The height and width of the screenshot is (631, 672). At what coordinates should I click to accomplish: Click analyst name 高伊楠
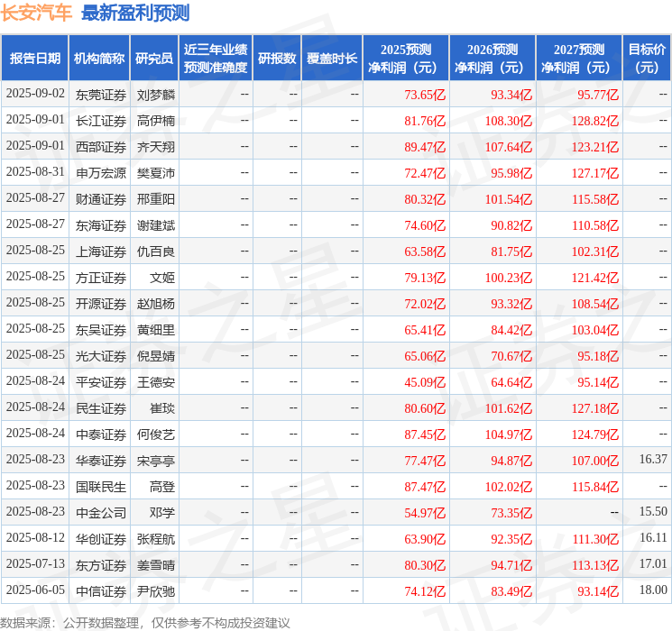click(156, 121)
